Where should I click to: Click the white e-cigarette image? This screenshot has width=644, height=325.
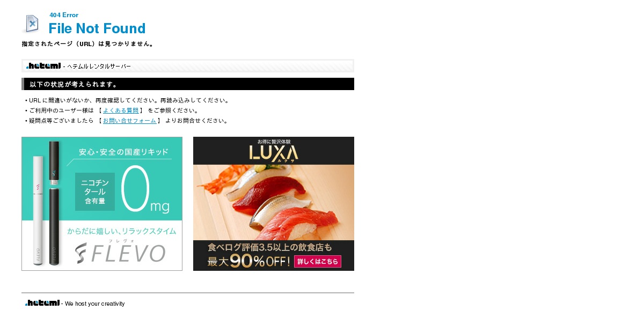(x=38, y=210)
